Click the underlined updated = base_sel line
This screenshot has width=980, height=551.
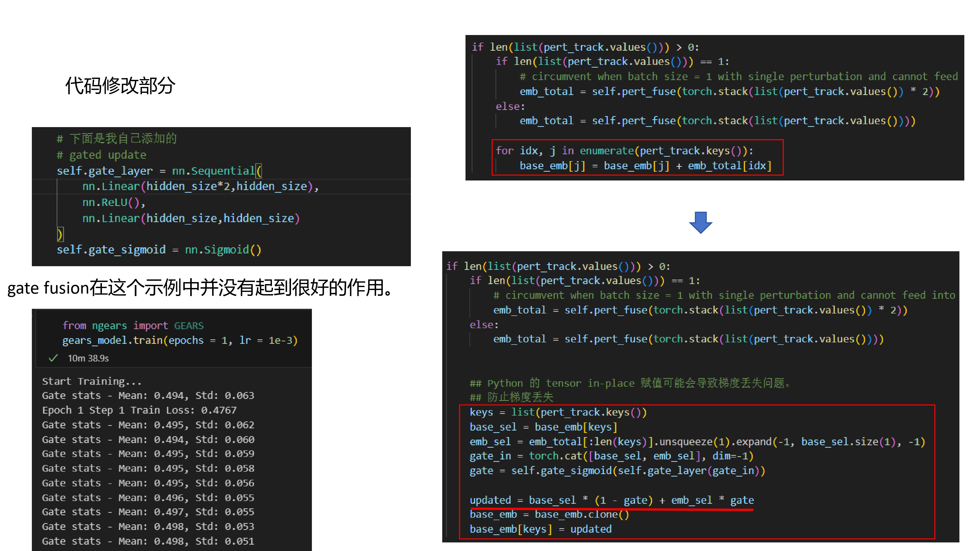coord(611,500)
